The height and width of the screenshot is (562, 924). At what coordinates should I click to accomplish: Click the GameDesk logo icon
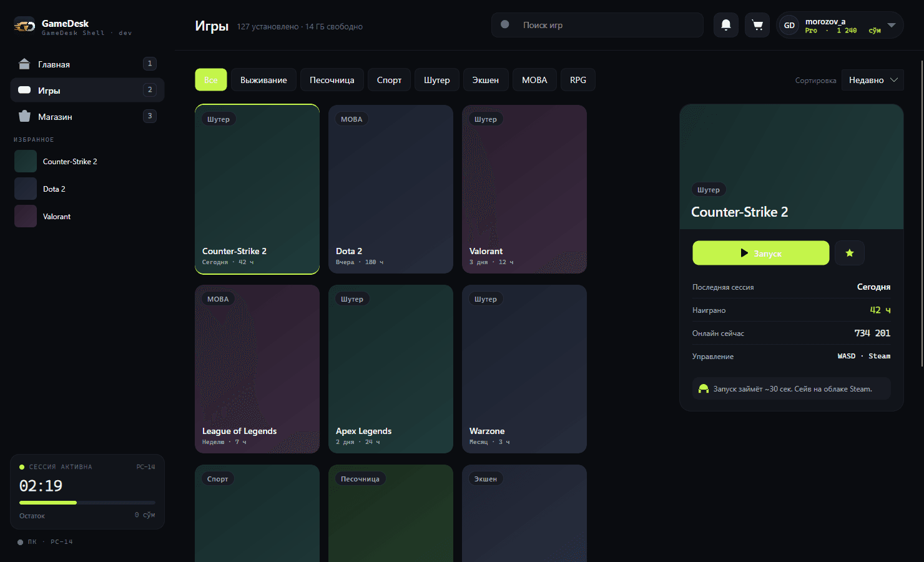pyautogui.click(x=25, y=26)
